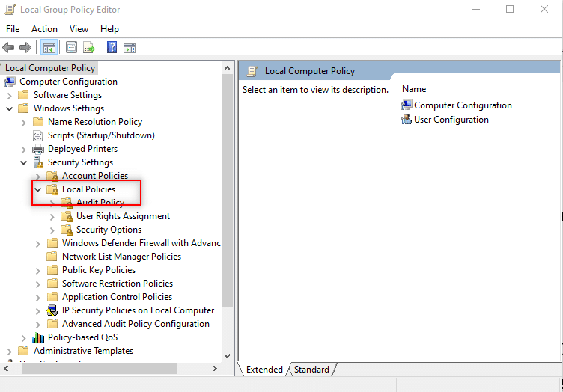Select Local Computer Policy root node
This screenshot has width=563, height=392.
(50, 68)
